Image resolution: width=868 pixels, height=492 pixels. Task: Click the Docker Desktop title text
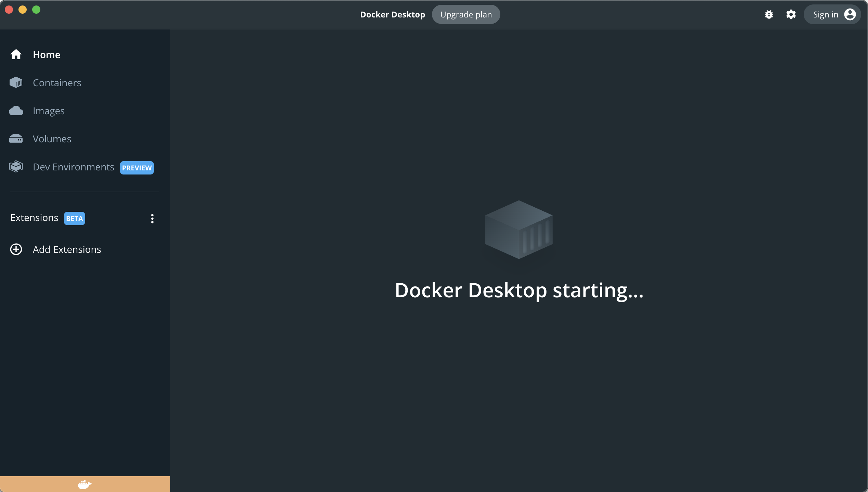click(393, 14)
